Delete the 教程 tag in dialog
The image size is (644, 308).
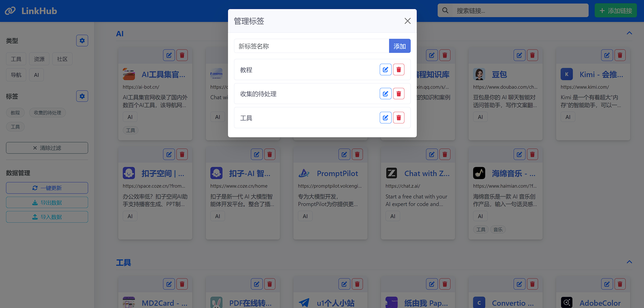399,70
